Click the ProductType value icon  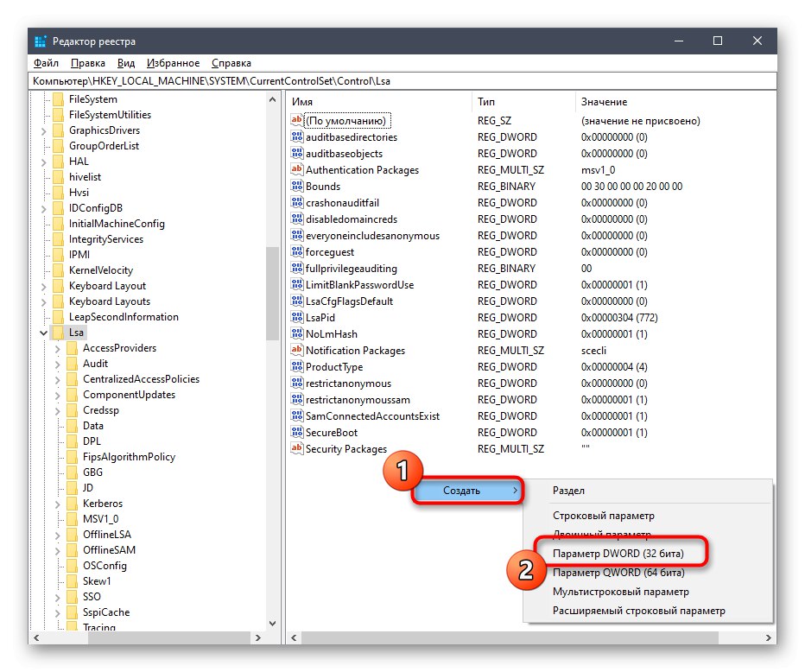click(297, 366)
